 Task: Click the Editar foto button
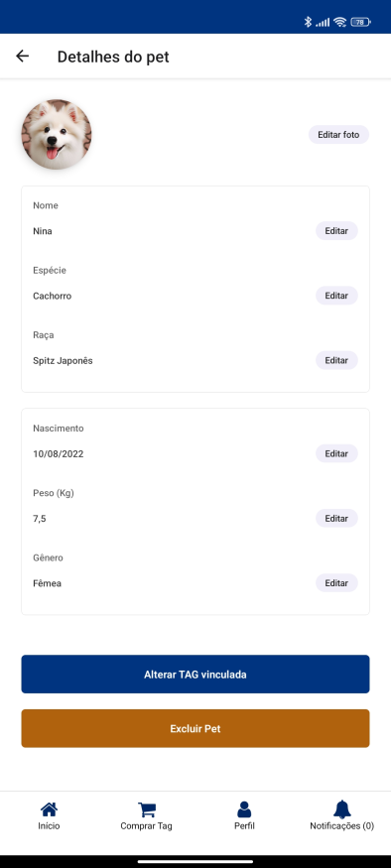point(338,135)
